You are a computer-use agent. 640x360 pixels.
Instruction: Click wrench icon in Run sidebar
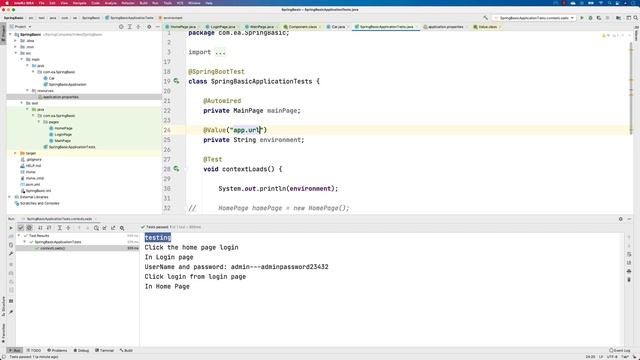pyautogui.click(x=11, y=253)
